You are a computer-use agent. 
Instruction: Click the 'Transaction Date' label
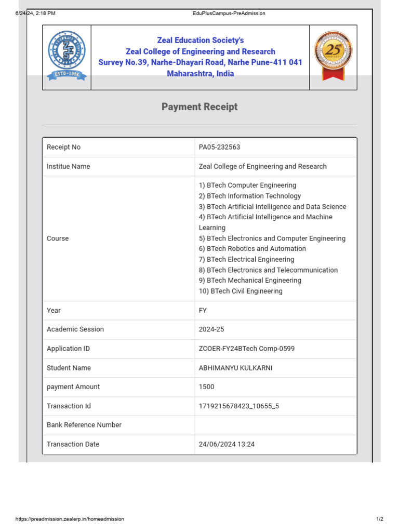pos(73,445)
